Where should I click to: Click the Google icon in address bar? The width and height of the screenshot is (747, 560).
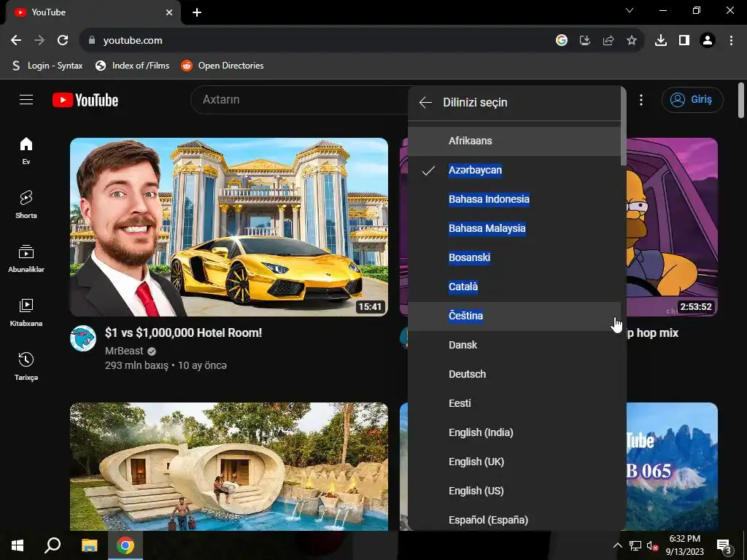pos(562,41)
